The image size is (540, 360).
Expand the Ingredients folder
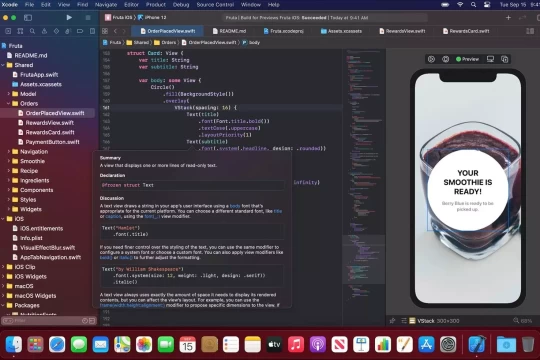tap(9, 181)
